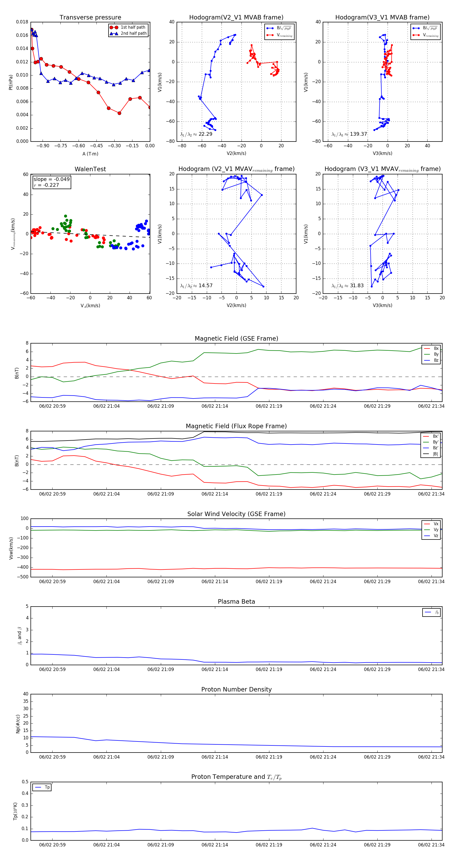Viewport: 473px width, 868px height.
Task: Click the eigenvalue ratio value 139.37
Action: (x=358, y=134)
